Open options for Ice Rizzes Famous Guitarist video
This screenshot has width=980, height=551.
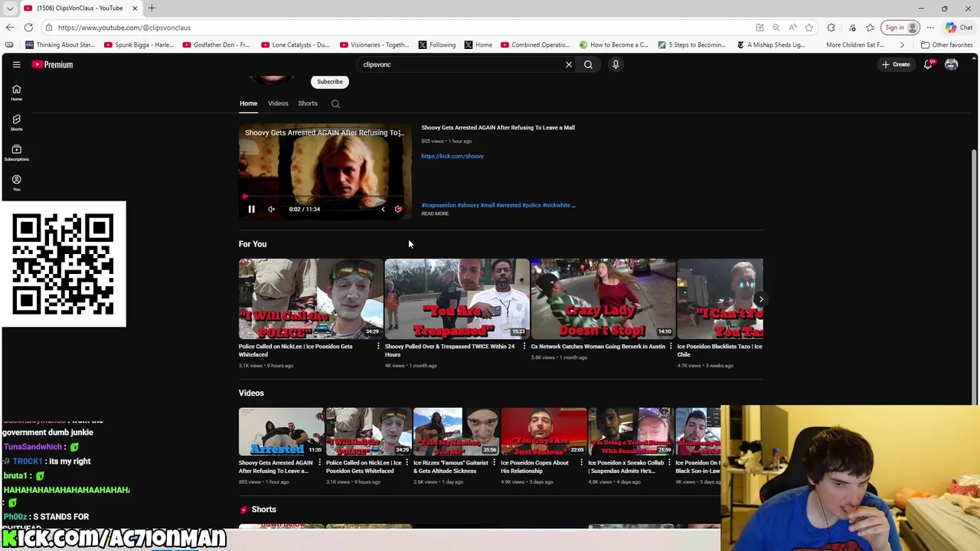pyautogui.click(x=494, y=463)
